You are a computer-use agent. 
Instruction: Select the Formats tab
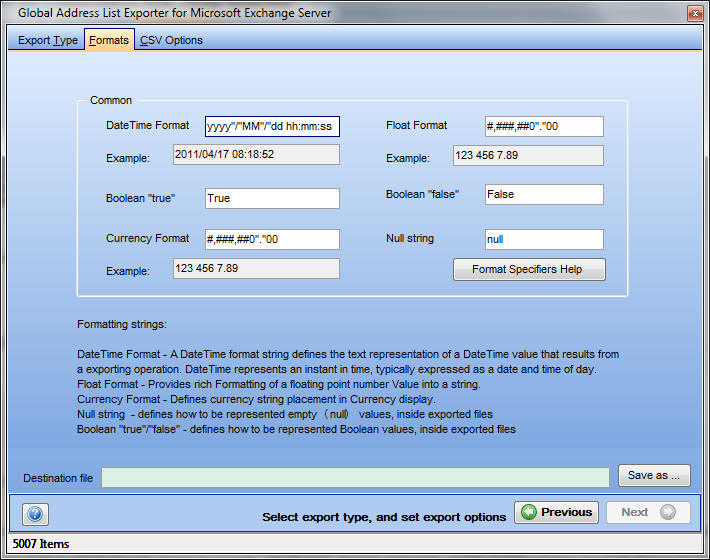pos(109,40)
